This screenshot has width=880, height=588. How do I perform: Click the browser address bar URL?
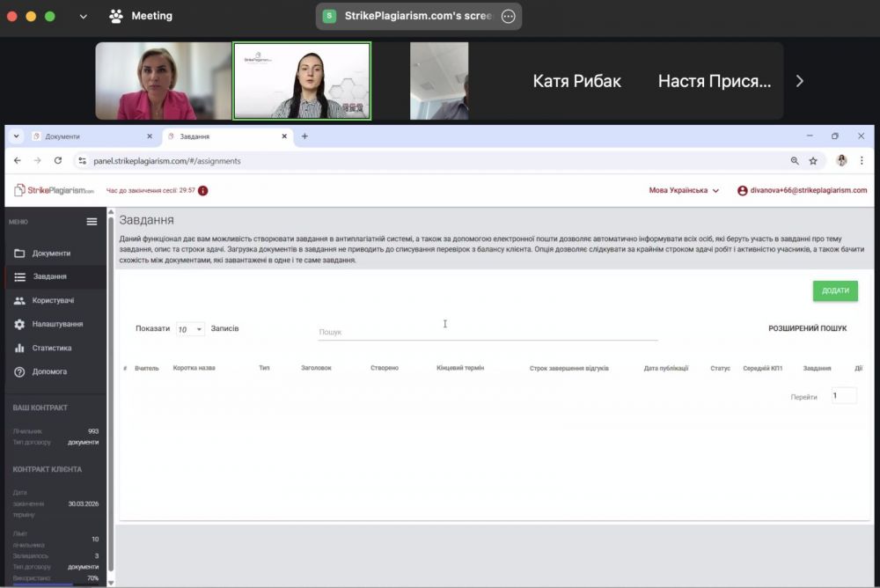(166, 160)
